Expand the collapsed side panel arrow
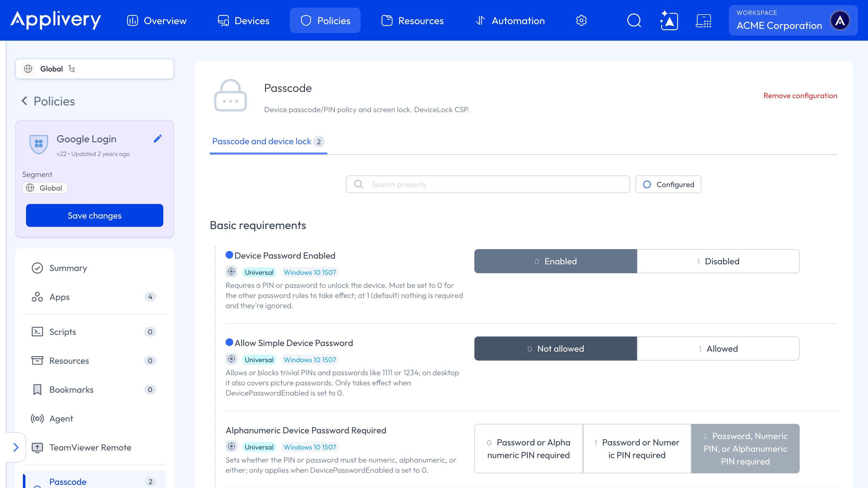The image size is (868, 488). coord(16,447)
